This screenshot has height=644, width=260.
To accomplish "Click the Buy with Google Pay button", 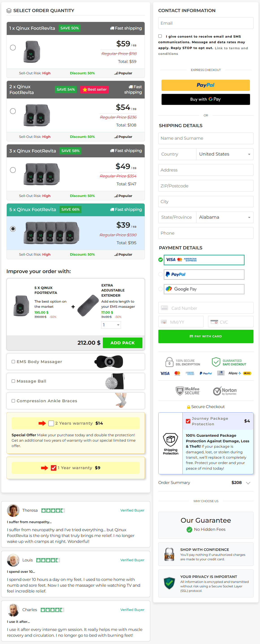I will (x=206, y=99).
